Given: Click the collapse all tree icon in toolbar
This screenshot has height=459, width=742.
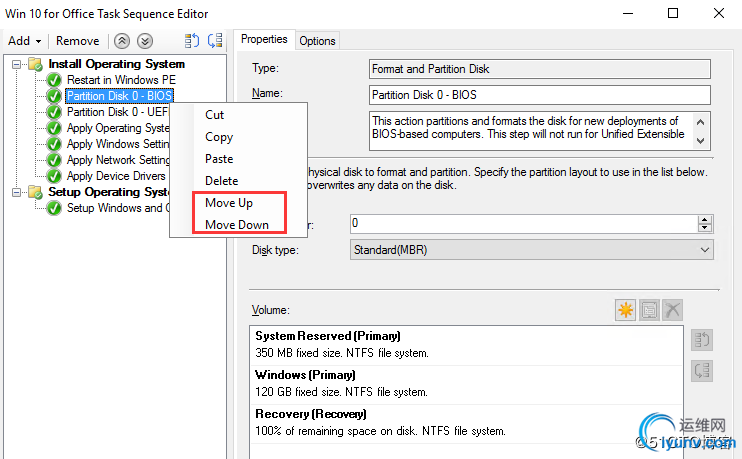Looking at the screenshot, I should click(215, 41).
